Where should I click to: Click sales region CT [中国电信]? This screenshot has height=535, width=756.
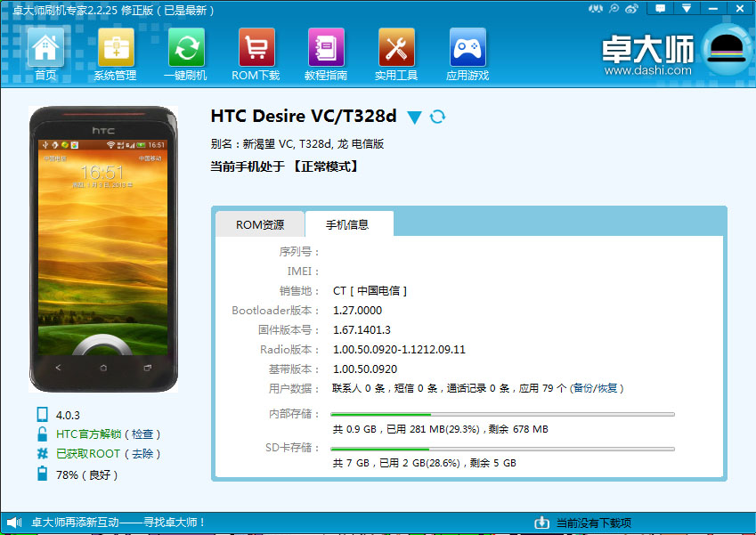pyautogui.click(x=370, y=290)
